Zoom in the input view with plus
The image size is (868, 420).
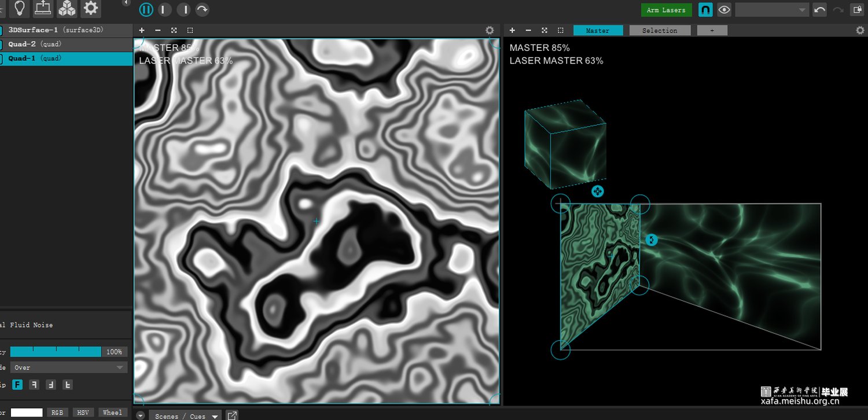point(142,30)
